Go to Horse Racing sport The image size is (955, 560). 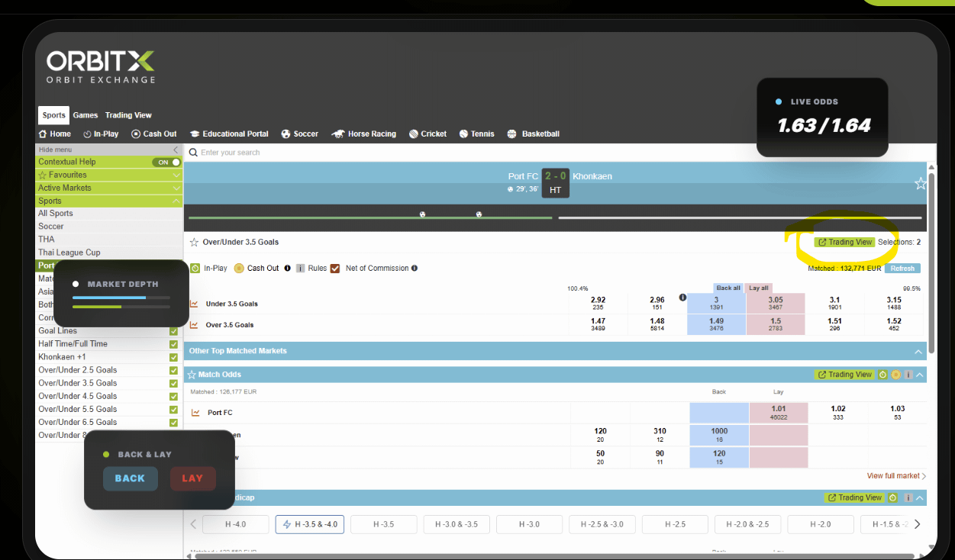click(x=363, y=134)
